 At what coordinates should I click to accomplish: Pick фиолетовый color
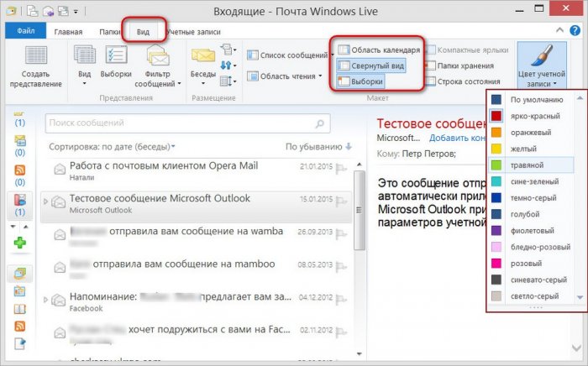tap(531, 231)
